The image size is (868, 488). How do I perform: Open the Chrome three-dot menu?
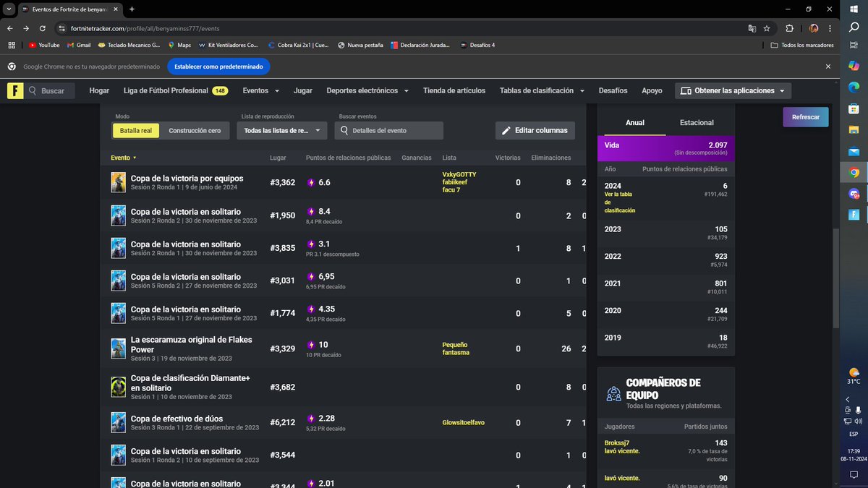829,28
